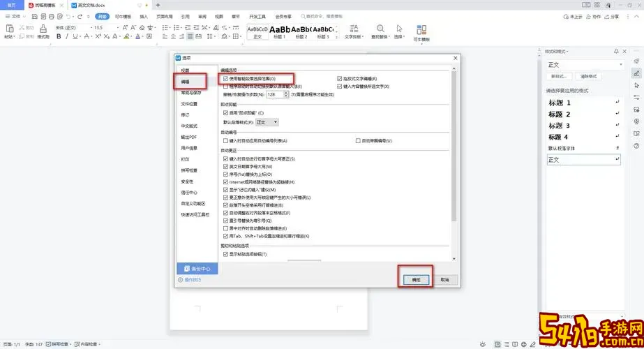Image resolution: width=644 pixels, height=349 pixels.
Task: Select 常规与保存 in options dialog sidebar
Action: click(191, 93)
